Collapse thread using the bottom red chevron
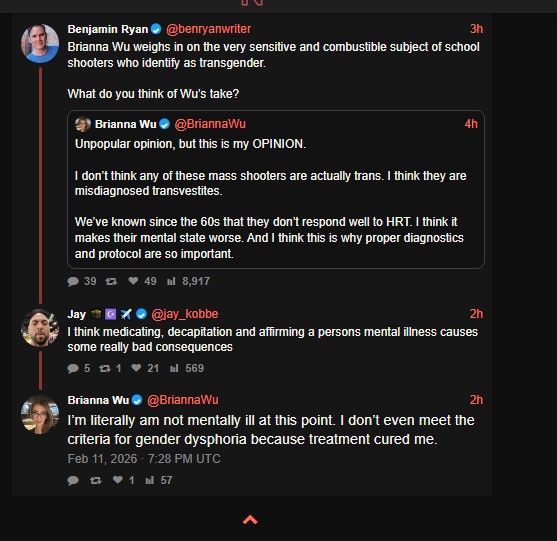Viewport: 557px width, 541px height. click(250, 520)
